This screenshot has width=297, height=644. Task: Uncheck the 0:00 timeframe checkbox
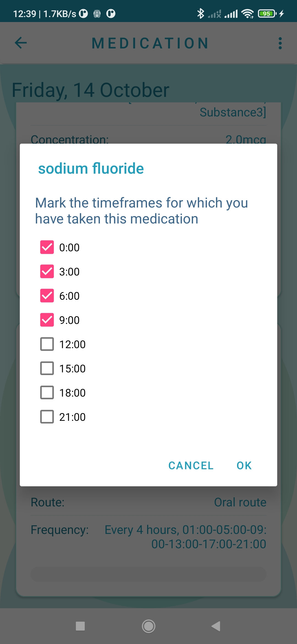[x=47, y=247]
